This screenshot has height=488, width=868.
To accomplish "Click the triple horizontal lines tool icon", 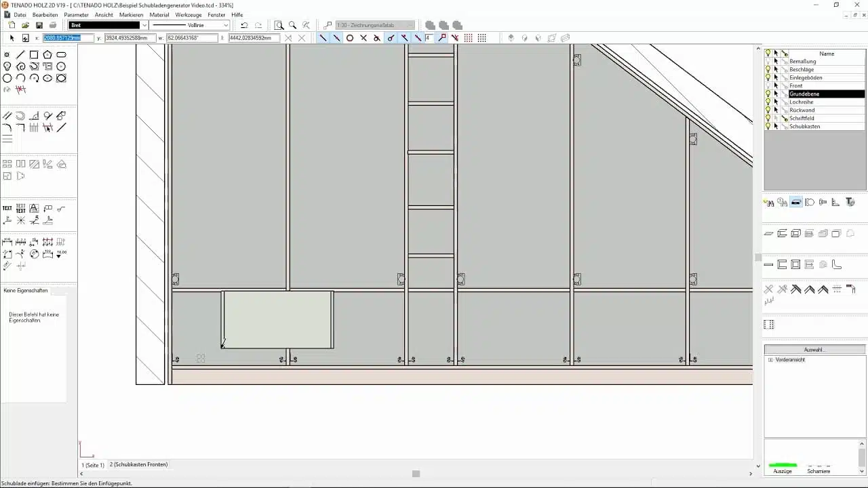I will [7, 140].
